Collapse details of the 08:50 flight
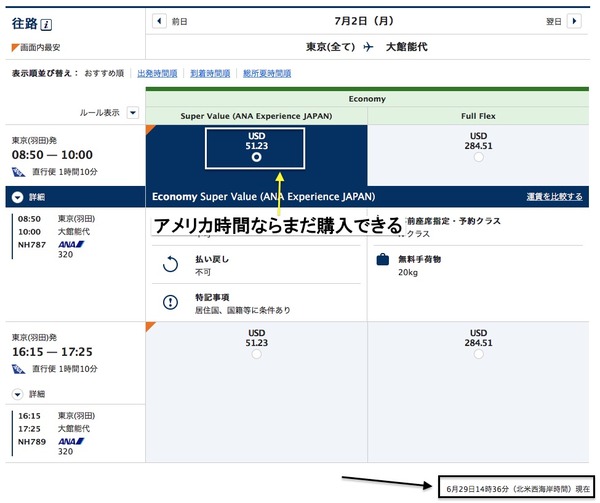The width and height of the screenshot is (600, 503). point(18,197)
